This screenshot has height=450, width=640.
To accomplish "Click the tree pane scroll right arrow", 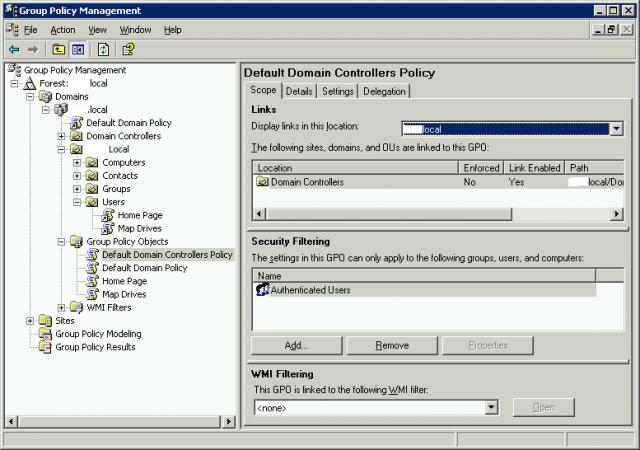I will (x=229, y=421).
